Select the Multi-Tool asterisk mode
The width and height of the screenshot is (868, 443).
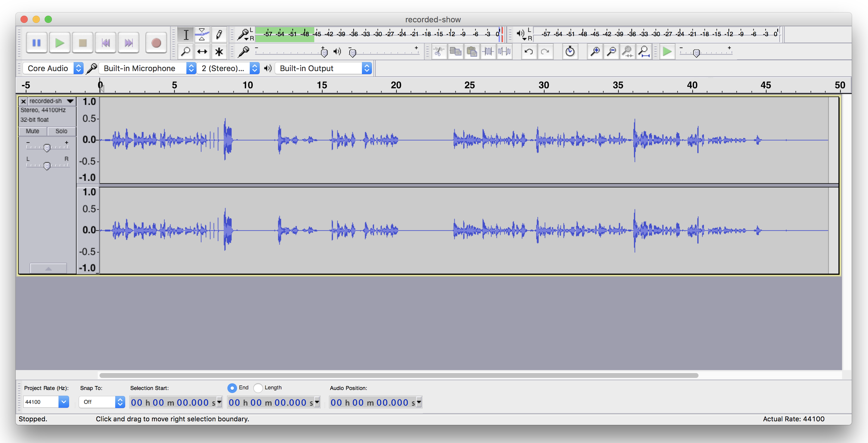pyautogui.click(x=219, y=52)
